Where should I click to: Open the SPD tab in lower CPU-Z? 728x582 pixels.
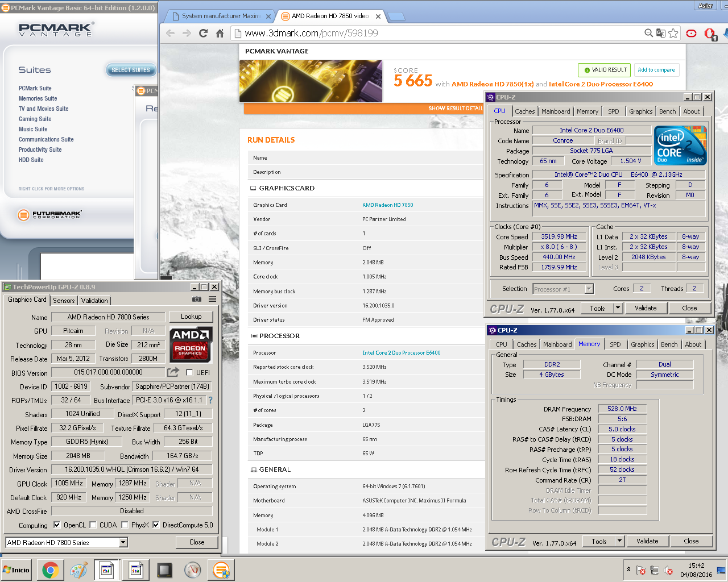pyautogui.click(x=615, y=344)
